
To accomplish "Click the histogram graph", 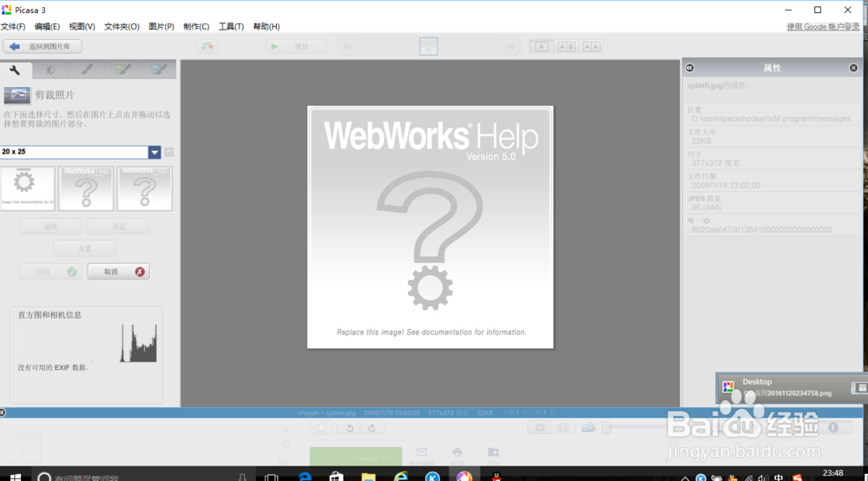I will (88, 343).
